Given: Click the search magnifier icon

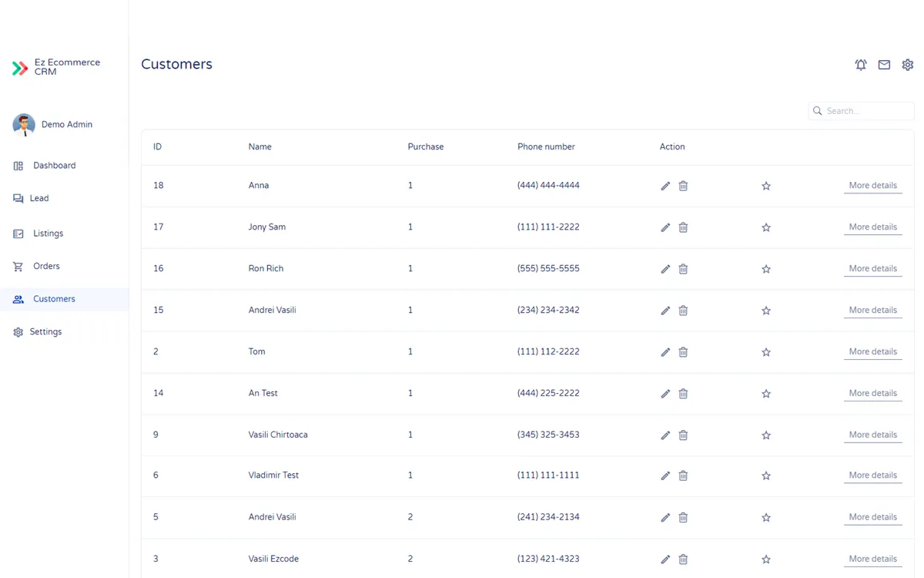Looking at the screenshot, I should [x=818, y=111].
